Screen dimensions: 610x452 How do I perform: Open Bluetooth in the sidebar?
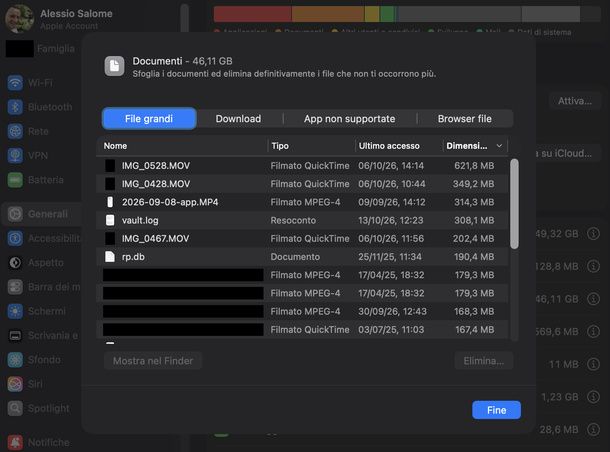40,107
